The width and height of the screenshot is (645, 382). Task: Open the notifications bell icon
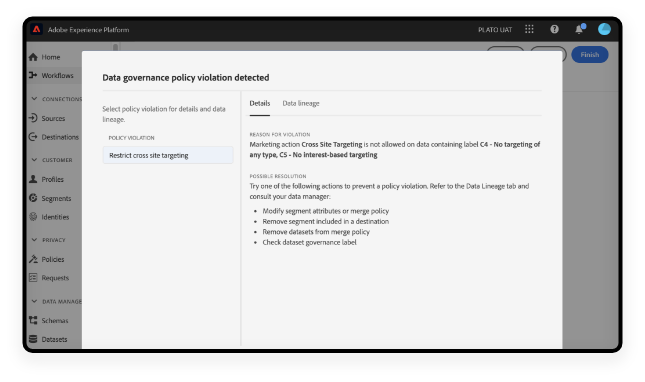(579, 29)
